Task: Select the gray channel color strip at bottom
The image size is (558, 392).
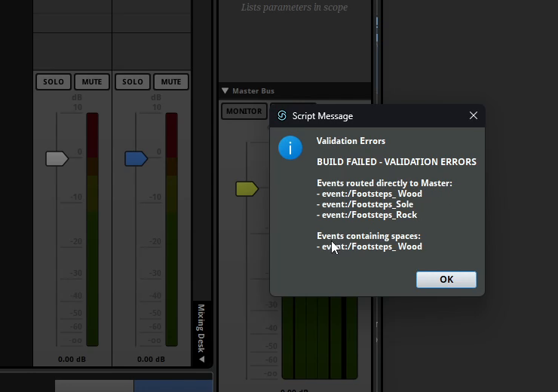Action: [x=94, y=386]
